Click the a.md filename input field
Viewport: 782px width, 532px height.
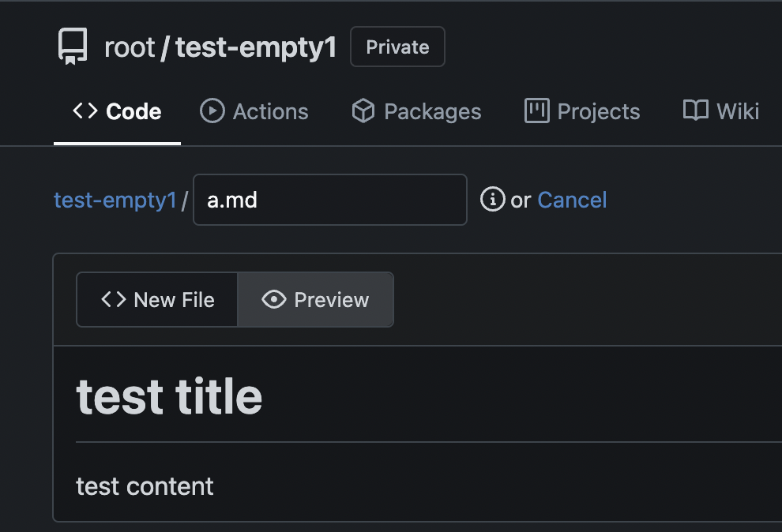pyautogui.click(x=329, y=200)
